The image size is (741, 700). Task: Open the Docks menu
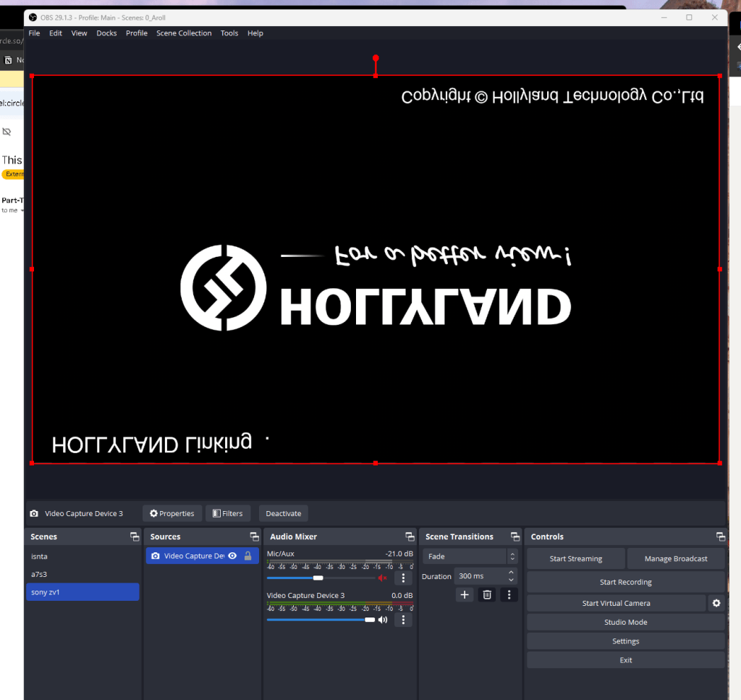(106, 33)
